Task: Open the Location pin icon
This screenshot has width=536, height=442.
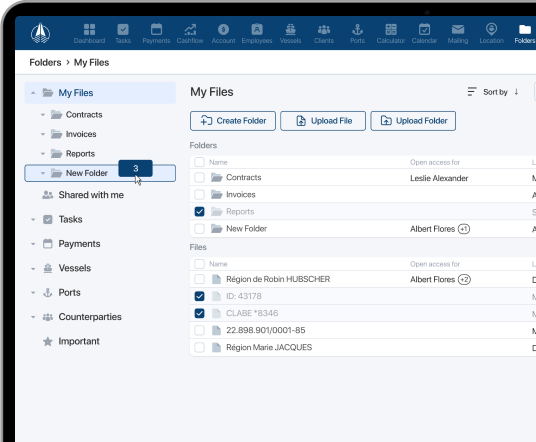Action: coord(491,29)
